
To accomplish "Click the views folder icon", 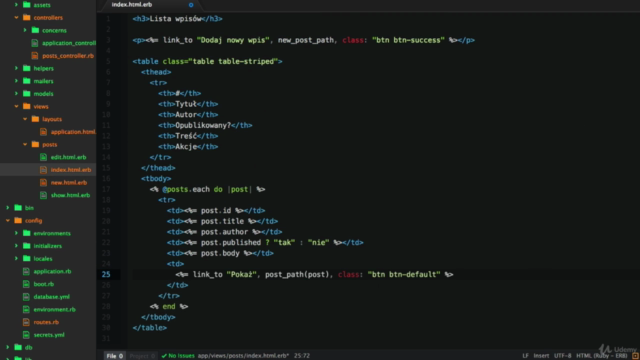I will tap(27, 106).
